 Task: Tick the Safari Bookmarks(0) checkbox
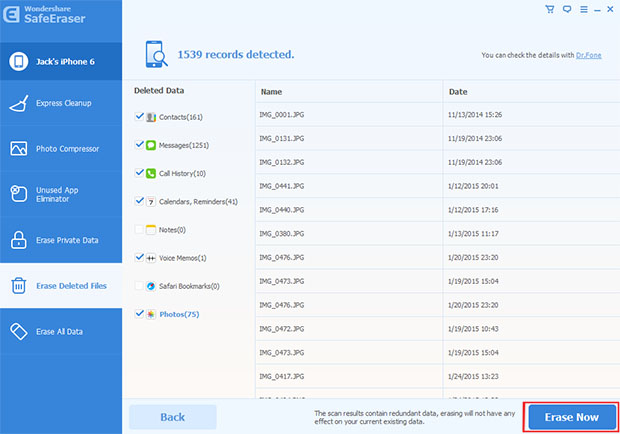coord(138,286)
